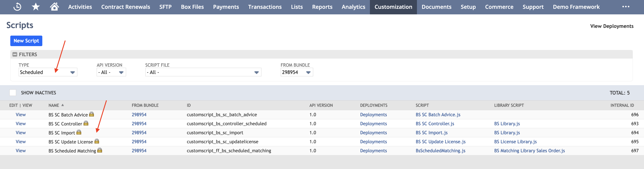Open the BS SC Batch Advice.js file

click(438, 115)
